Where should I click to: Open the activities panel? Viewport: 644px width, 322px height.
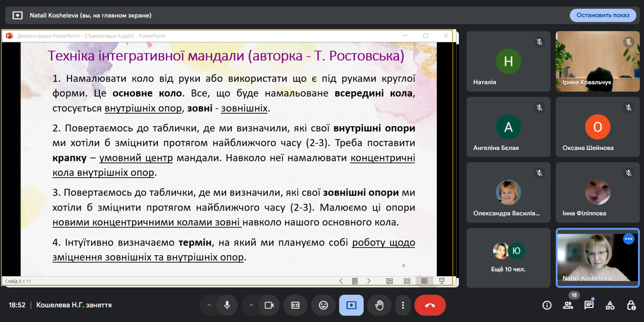click(610, 305)
